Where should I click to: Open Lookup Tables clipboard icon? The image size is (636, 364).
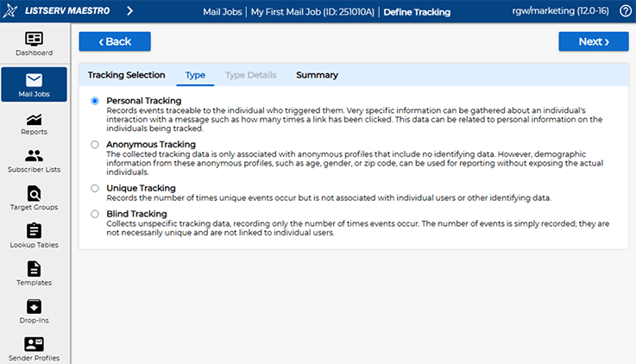coord(34,231)
